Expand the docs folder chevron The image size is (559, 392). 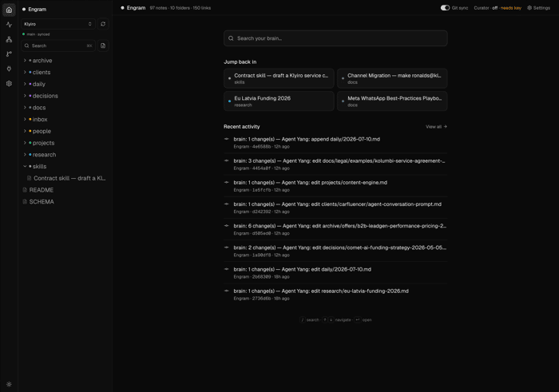point(25,108)
